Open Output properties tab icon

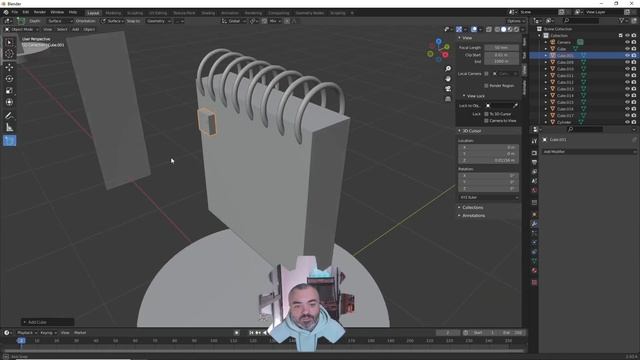(x=534, y=162)
